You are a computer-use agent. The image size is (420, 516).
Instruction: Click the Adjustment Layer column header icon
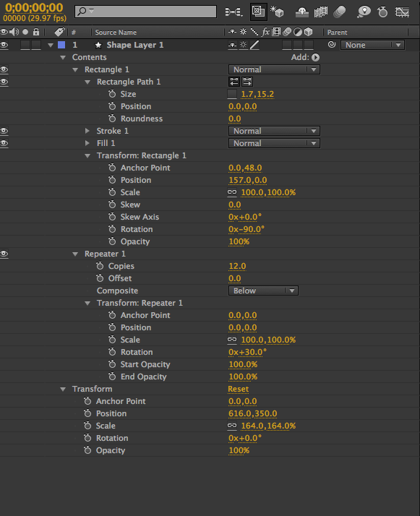click(x=298, y=32)
